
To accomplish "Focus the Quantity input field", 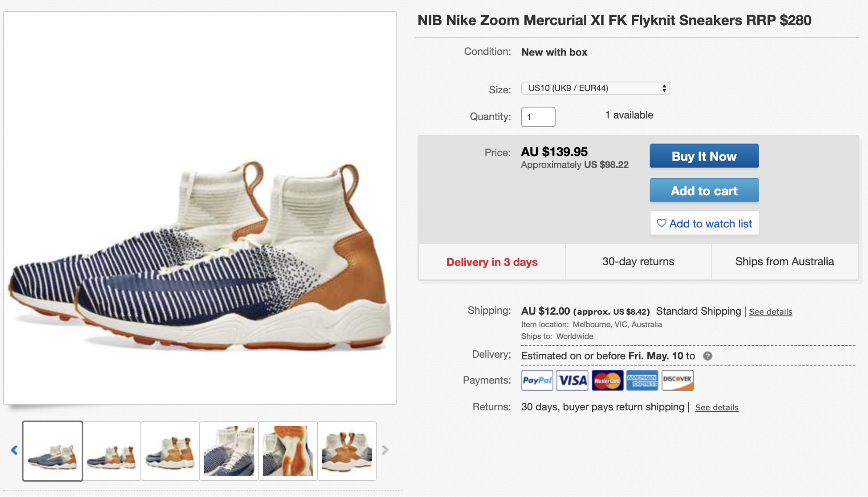I will coord(538,117).
